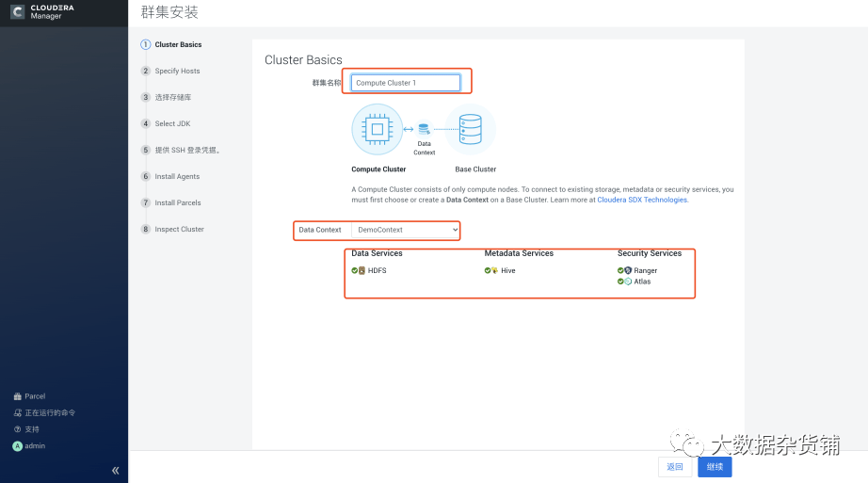The image size is (868, 483).
Task: Click the 'Ranger' service name
Action: click(x=646, y=270)
